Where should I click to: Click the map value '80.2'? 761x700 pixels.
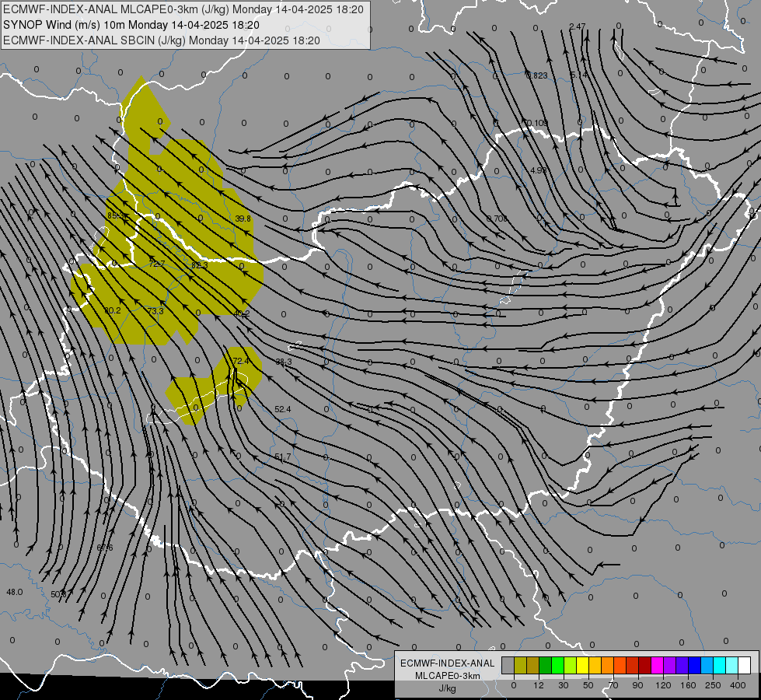coord(113,310)
